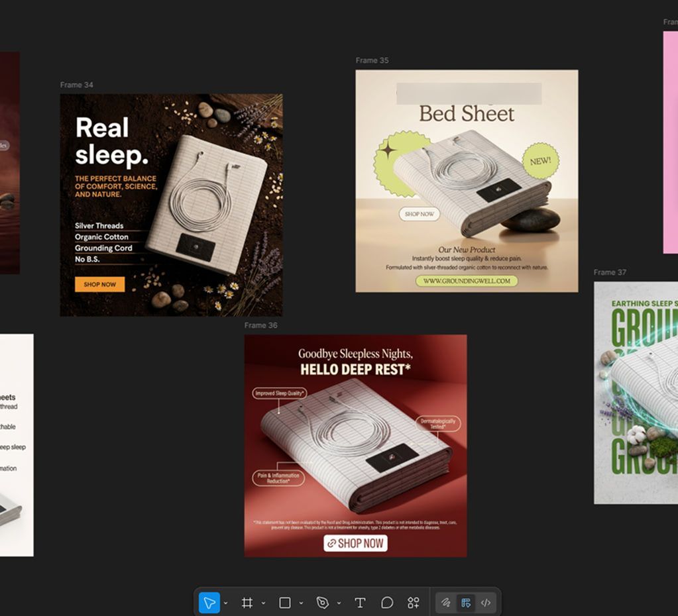
Task: Click the white SHOP NOW button in Frame 36
Action: pos(355,543)
